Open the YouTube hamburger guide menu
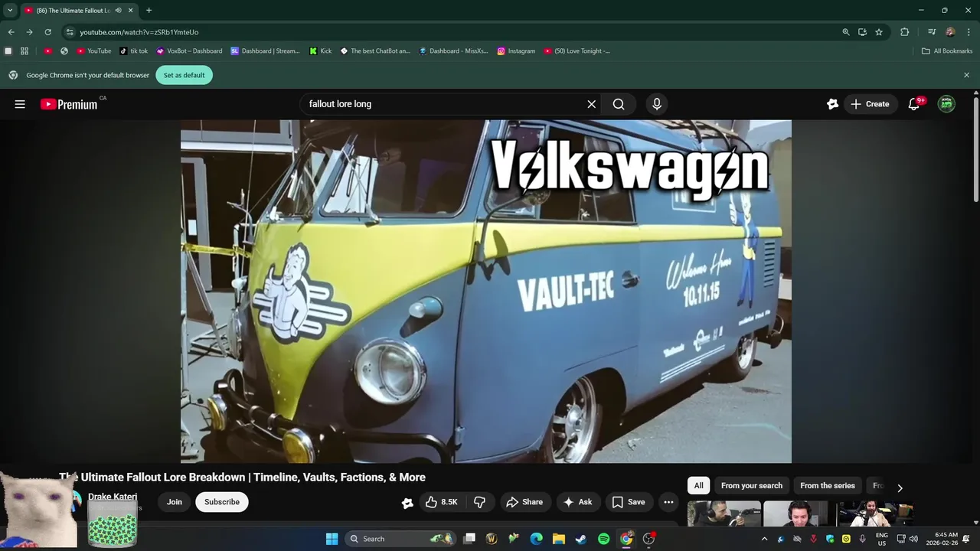Image resolution: width=980 pixels, height=551 pixels. 20,104
